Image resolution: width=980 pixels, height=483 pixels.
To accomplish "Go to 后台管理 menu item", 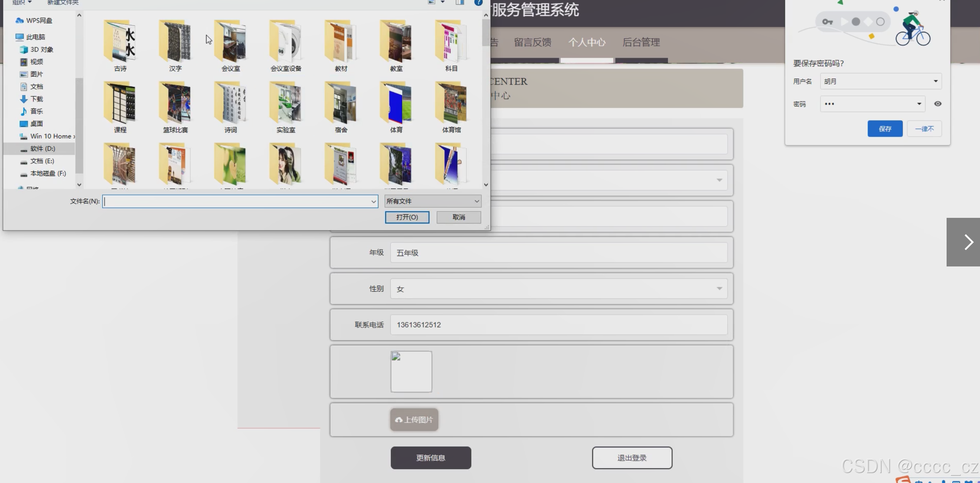I will (641, 42).
